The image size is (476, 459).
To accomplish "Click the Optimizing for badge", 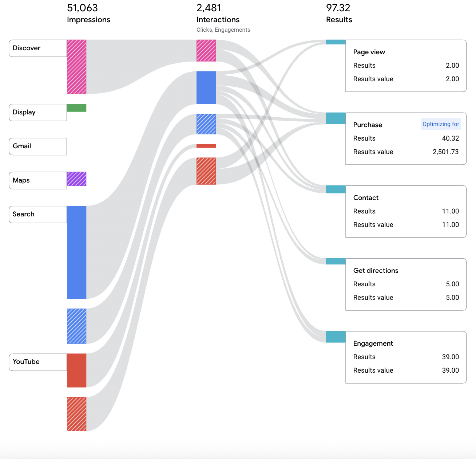I will (x=440, y=124).
